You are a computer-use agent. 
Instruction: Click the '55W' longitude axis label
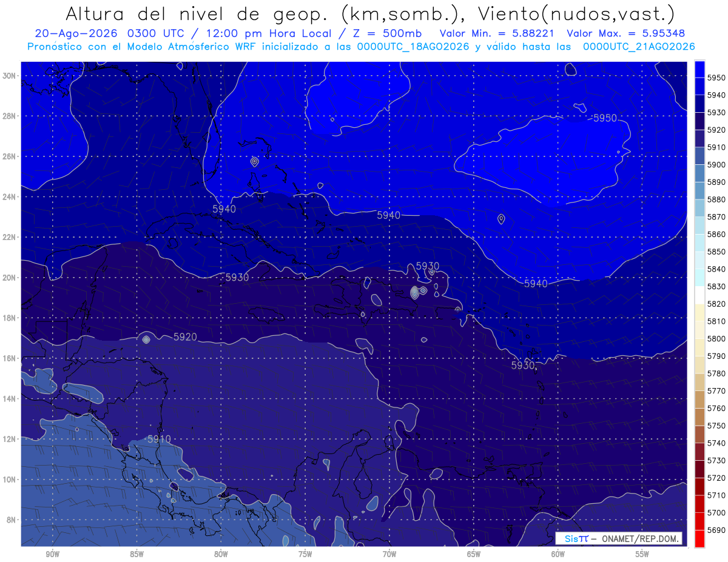[642, 554]
